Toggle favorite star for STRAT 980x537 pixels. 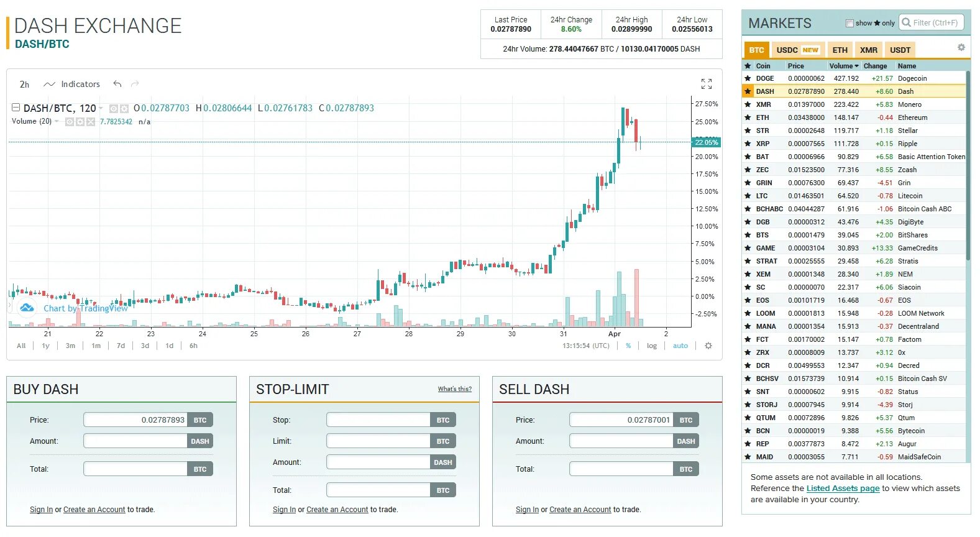[x=748, y=261]
